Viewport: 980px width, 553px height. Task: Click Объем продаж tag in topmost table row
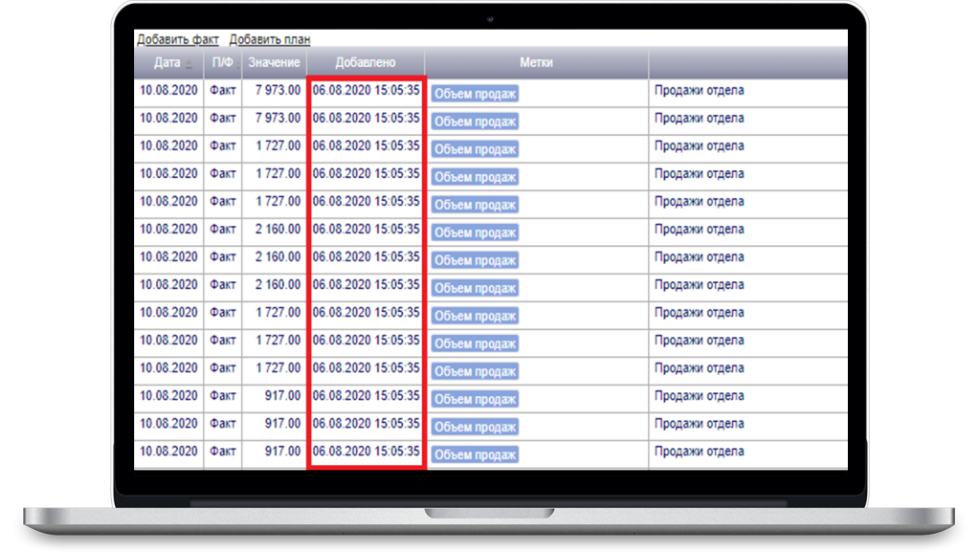475,94
